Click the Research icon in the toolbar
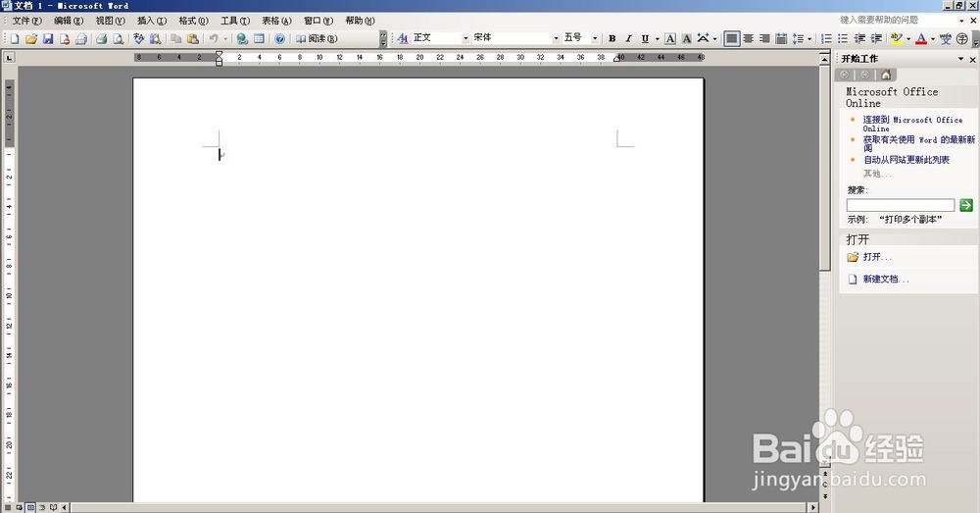980x513 pixels. click(x=155, y=39)
